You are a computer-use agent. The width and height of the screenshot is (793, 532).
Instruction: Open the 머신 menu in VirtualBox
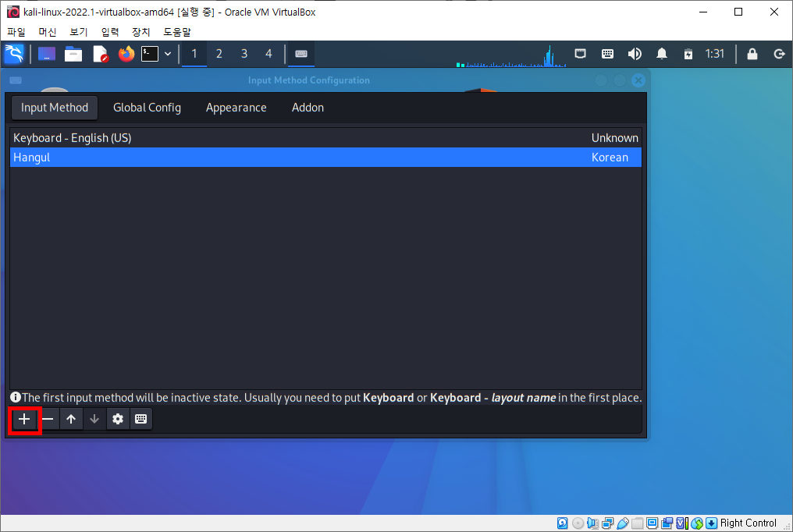tap(48, 32)
